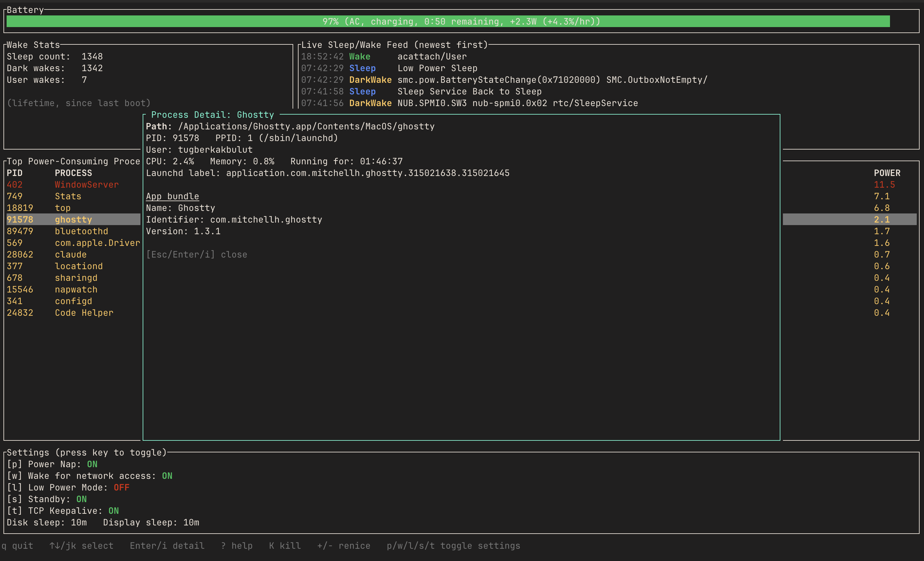
Task: Click the smc.pow.BatteryStateChange DarkWake entry
Action: 505,79
